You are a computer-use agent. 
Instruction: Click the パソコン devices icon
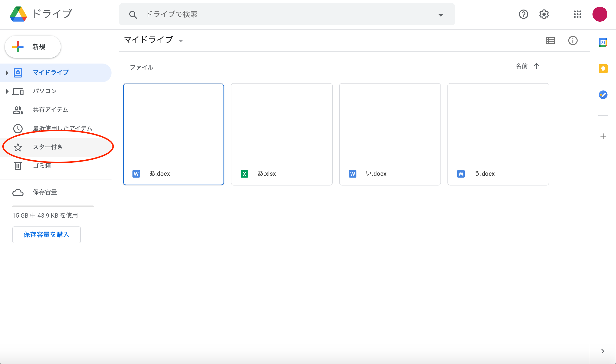tap(18, 91)
